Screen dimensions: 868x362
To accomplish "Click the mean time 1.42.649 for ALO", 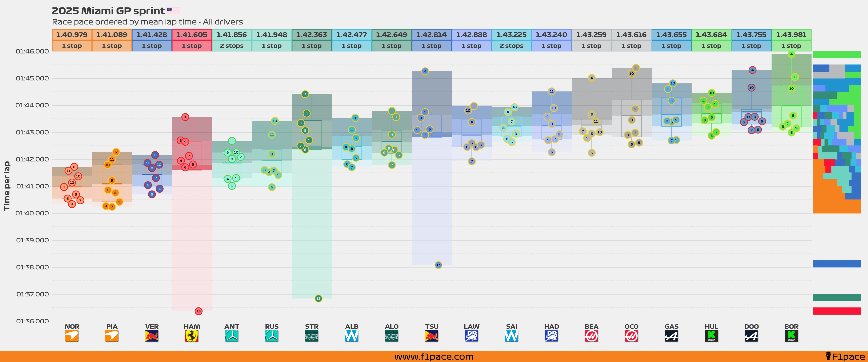I will tap(392, 35).
